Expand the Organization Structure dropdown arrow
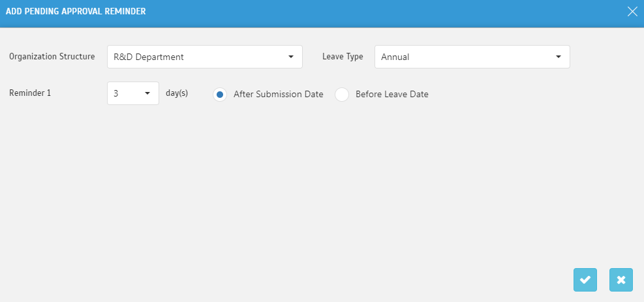The width and height of the screenshot is (644, 302). pos(291,57)
